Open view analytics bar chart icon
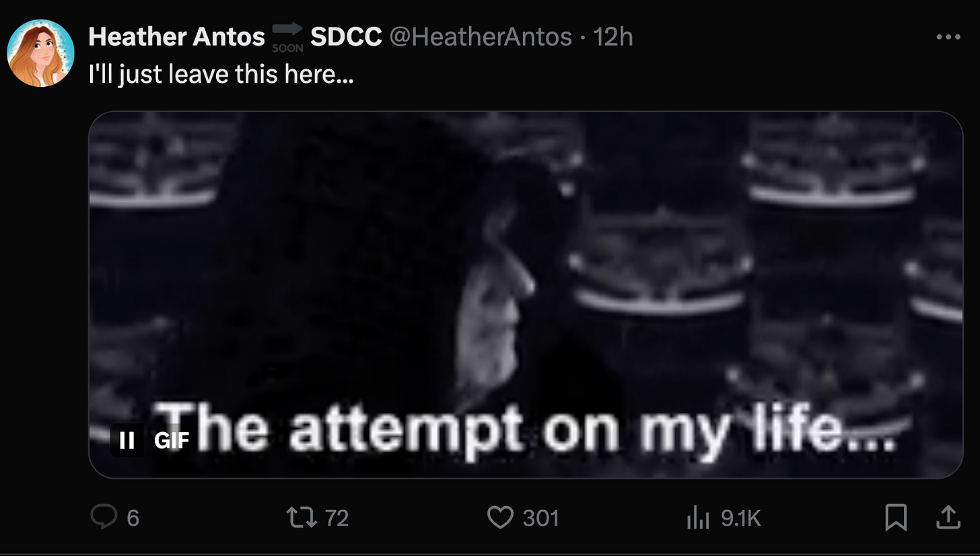Image resolution: width=980 pixels, height=556 pixels. coord(698,518)
